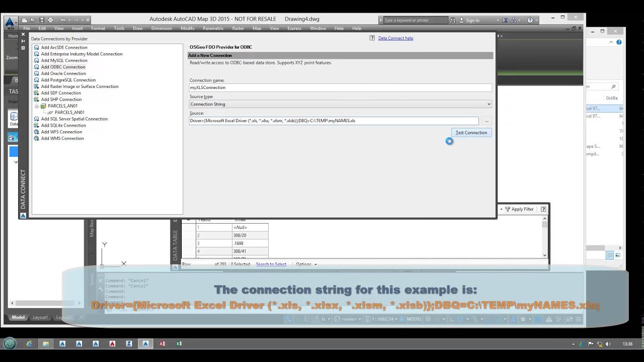Click the Windows Start button
The height and width of the screenshot is (362, 644).
[10, 344]
